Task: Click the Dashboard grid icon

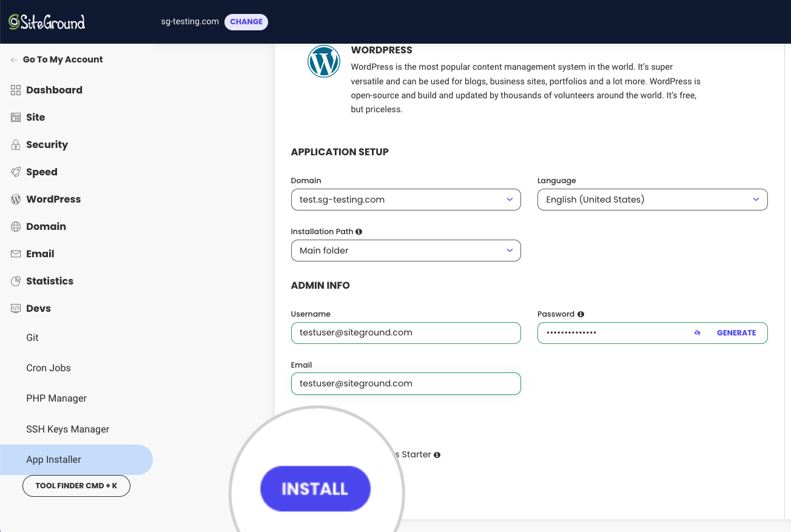Action: 16,90
